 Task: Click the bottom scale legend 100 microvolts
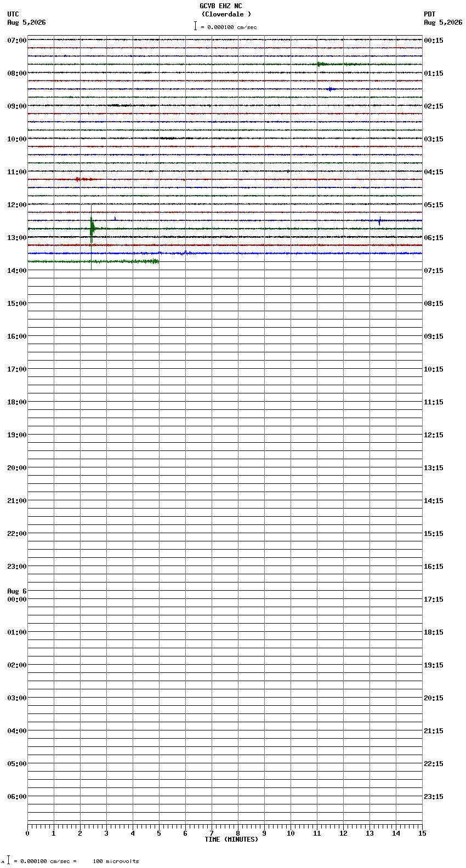[116, 861]
